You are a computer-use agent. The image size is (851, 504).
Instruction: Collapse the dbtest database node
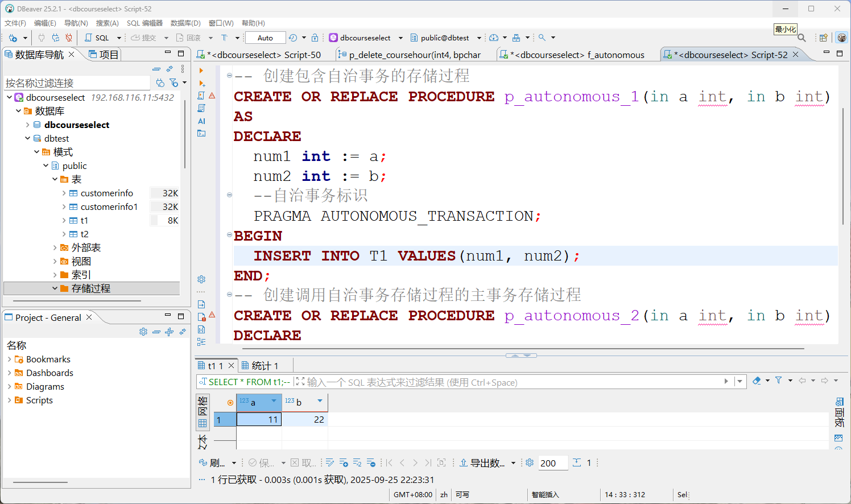click(28, 139)
